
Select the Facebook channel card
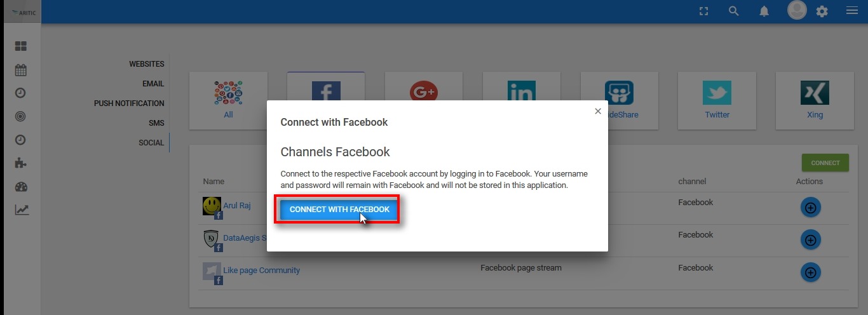point(326,86)
